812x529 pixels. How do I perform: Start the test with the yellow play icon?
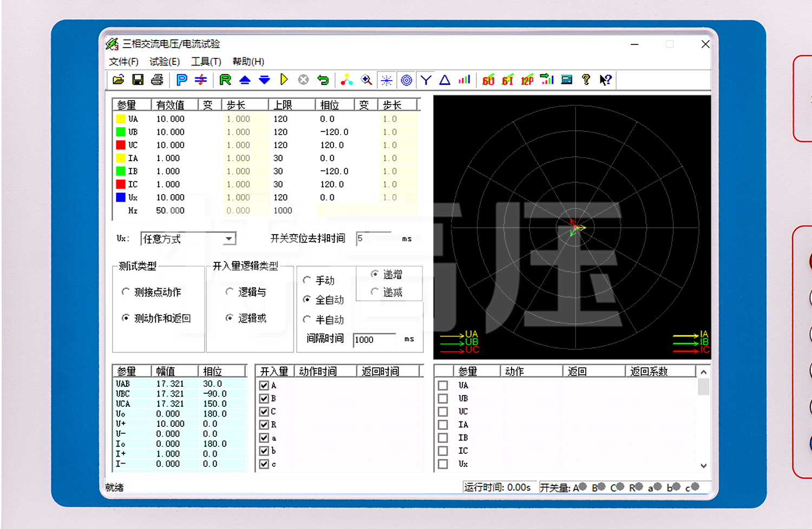click(284, 80)
